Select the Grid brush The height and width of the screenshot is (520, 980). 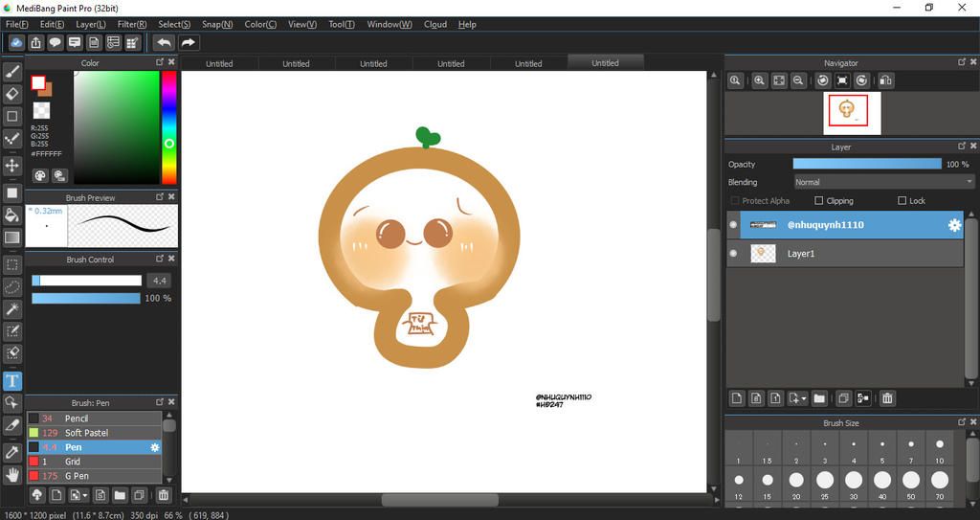94,462
